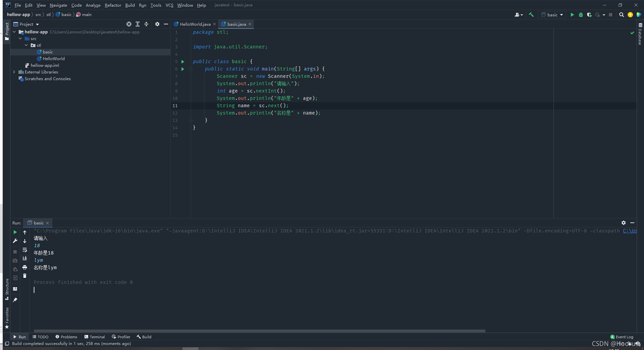Open the VCS menu
644x350 pixels.
pos(169,5)
